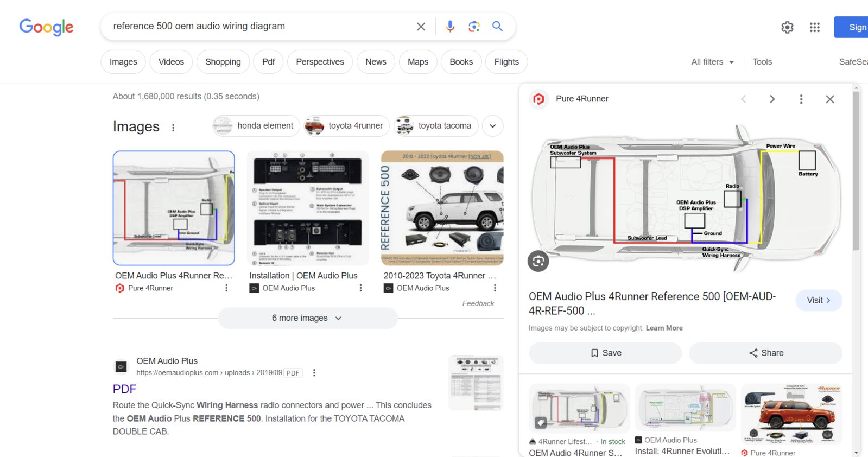The height and width of the screenshot is (457, 868).
Task: Open options for Pure 4Runner image result
Action: tap(226, 288)
